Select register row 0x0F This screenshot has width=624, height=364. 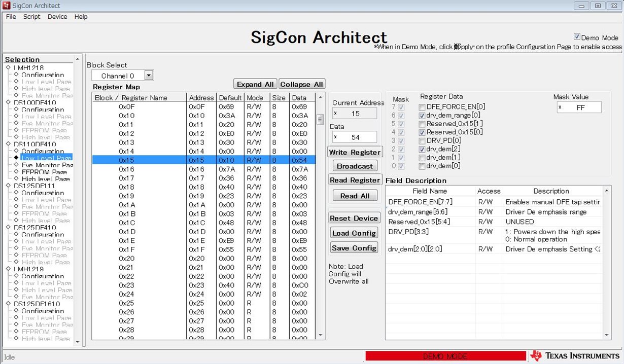204,106
